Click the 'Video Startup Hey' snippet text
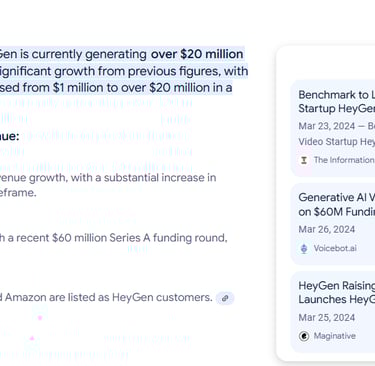The image size is (375, 366). tap(337, 142)
